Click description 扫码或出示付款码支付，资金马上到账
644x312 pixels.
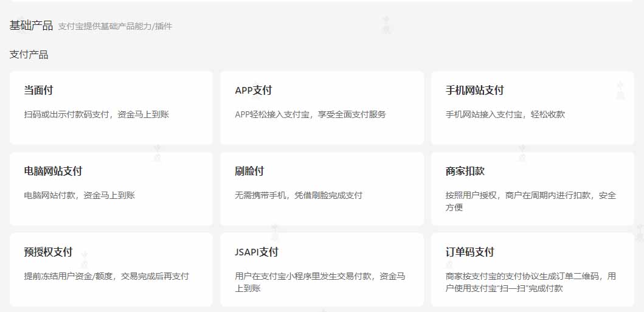(x=96, y=114)
